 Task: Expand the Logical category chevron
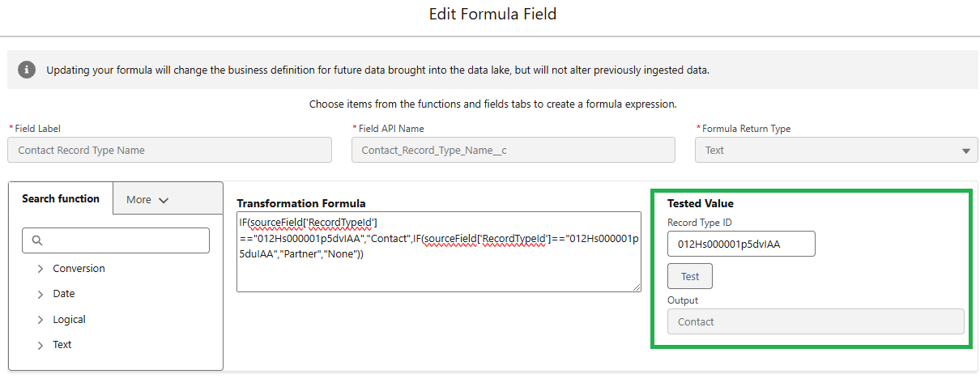(x=40, y=320)
